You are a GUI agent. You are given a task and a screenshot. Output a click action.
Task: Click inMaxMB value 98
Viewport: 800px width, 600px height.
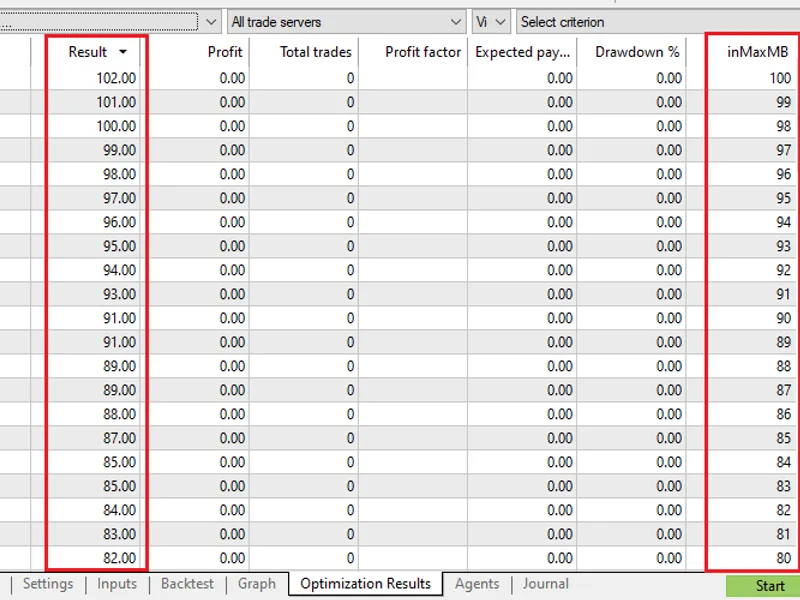[784, 126]
